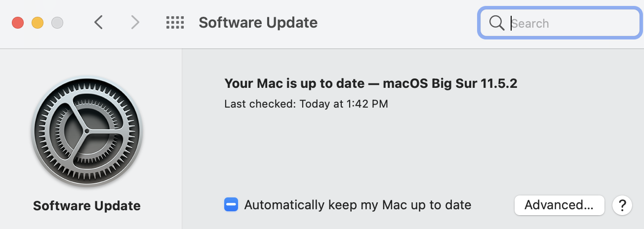
Task: Click the 'Your Mac is up to date' heading
Action: (x=370, y=83)
